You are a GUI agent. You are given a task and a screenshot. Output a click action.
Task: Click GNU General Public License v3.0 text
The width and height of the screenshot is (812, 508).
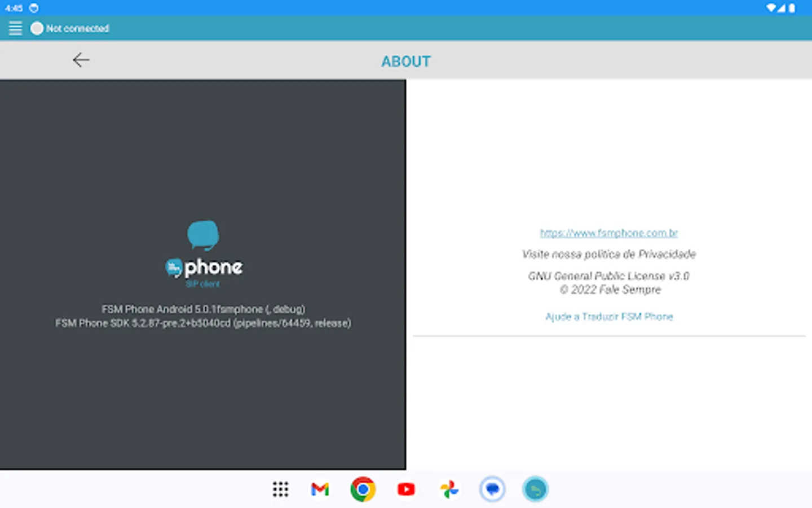(x=609, y=276)
